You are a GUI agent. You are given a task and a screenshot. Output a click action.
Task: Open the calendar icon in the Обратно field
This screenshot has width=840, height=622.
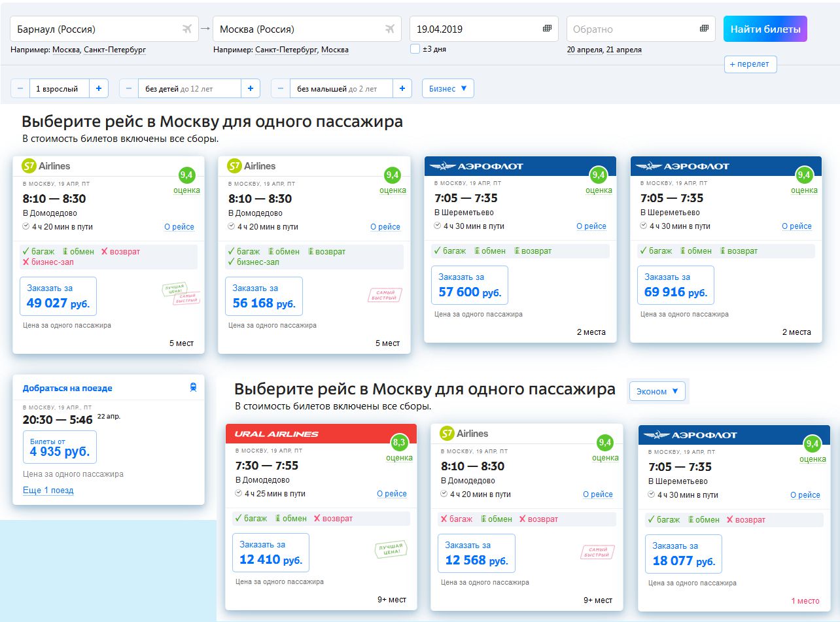(704, 29)
